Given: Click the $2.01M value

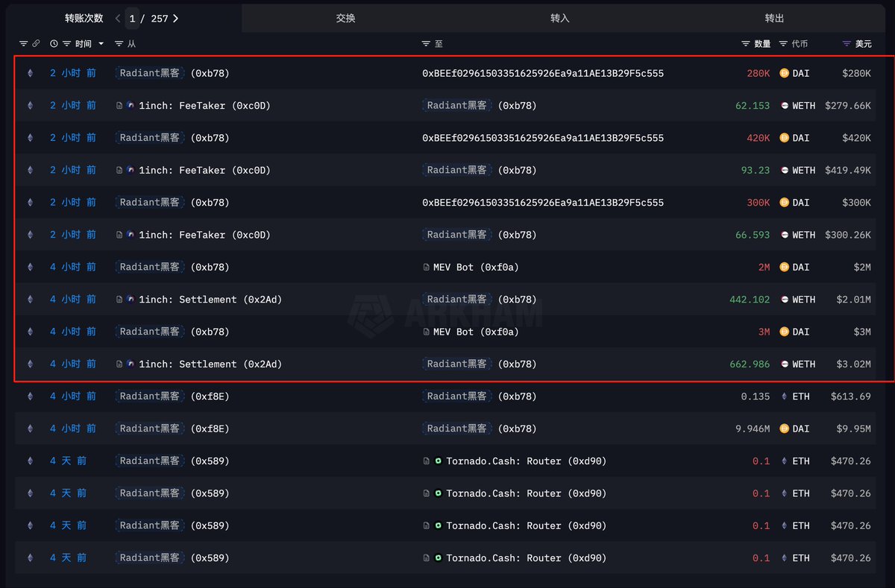Looking at the screenshot, I should 854,299.
